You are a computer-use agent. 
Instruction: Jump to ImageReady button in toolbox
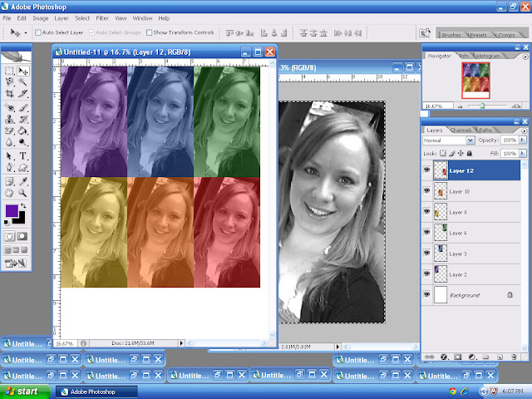coord(16,263)
